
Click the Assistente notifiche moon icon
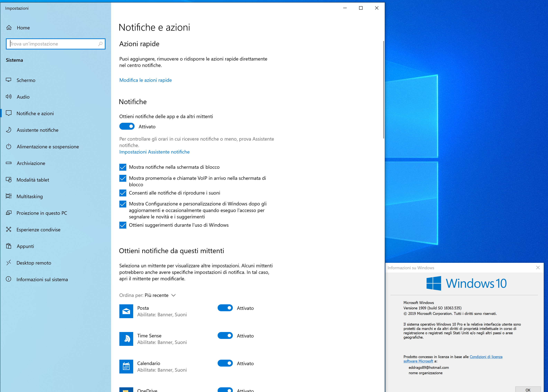pos(9,130)
